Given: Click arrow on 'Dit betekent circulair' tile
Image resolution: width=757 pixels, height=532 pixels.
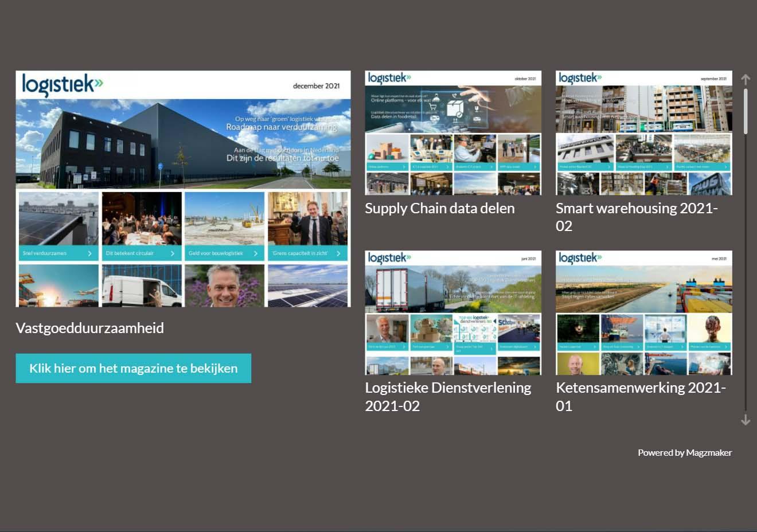Looking at the screenshot, I should coord(173,253).
